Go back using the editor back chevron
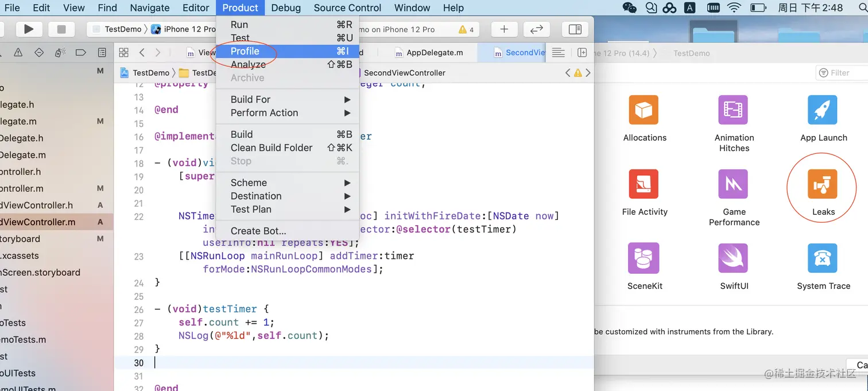This screenshot has height=391, width=868. [142, 52]
